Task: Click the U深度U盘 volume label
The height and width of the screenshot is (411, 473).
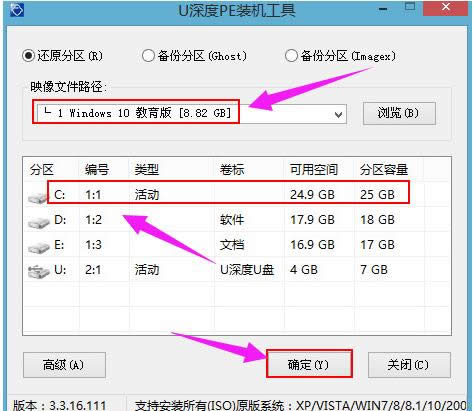Action: (247, 270)
